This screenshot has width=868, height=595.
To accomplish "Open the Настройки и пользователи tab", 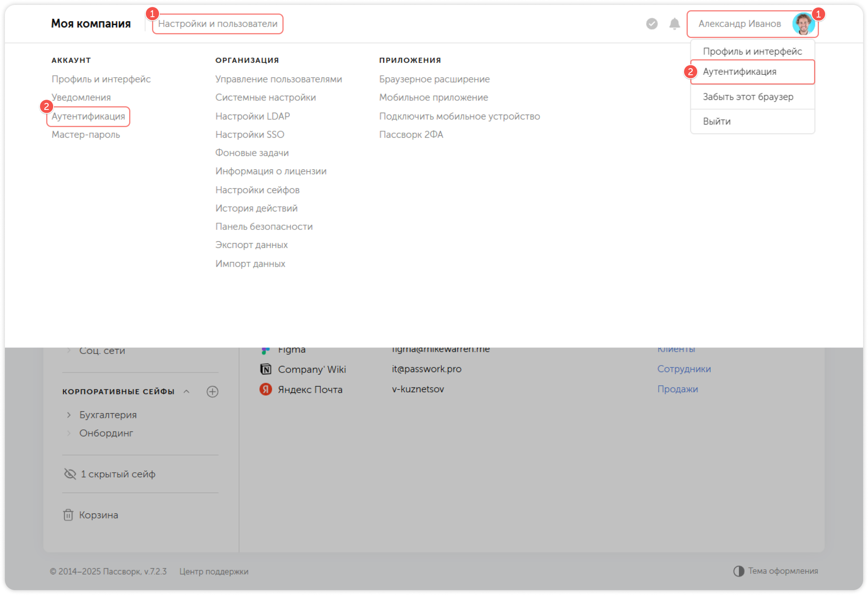I will pos(217,24).
